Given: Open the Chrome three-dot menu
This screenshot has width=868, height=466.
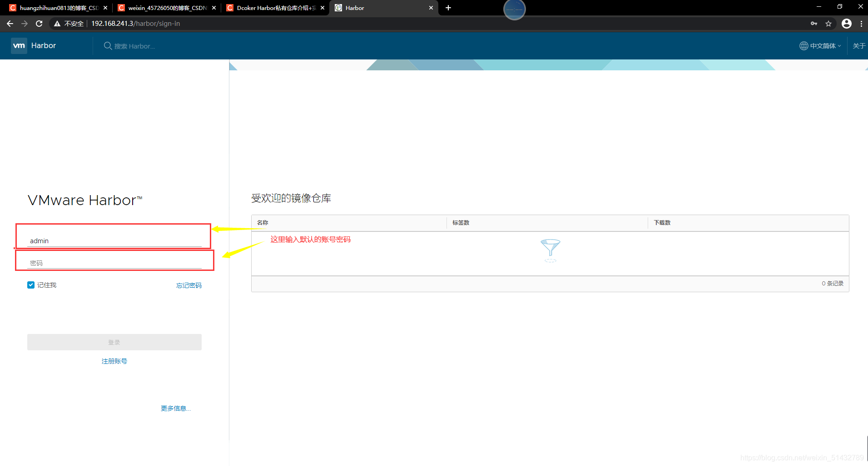Looking at the screenshot, I should [x=861, y=24].
